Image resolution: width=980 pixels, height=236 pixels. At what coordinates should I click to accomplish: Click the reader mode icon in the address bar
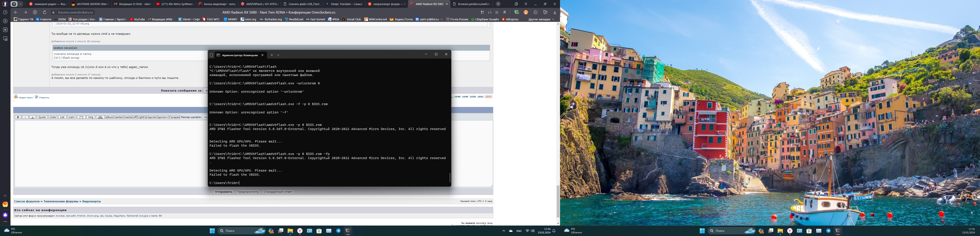[497, 12]
